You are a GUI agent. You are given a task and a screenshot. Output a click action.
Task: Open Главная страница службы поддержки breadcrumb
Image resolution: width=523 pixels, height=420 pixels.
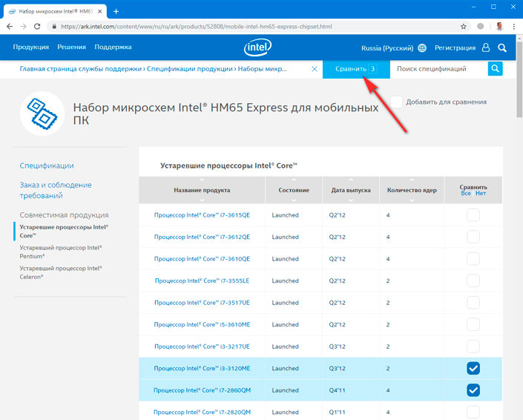tap(80, 69)
